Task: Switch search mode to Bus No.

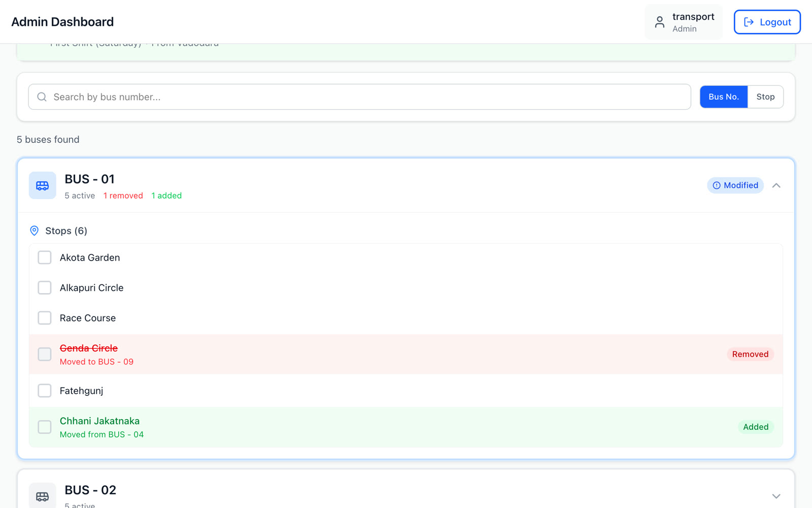Action: [x=724, y=97]
